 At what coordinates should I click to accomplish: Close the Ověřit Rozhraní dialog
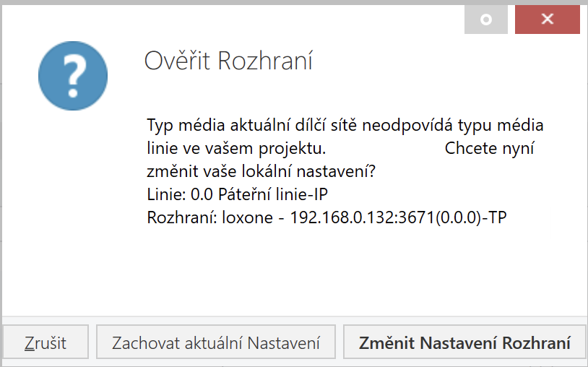547,20
